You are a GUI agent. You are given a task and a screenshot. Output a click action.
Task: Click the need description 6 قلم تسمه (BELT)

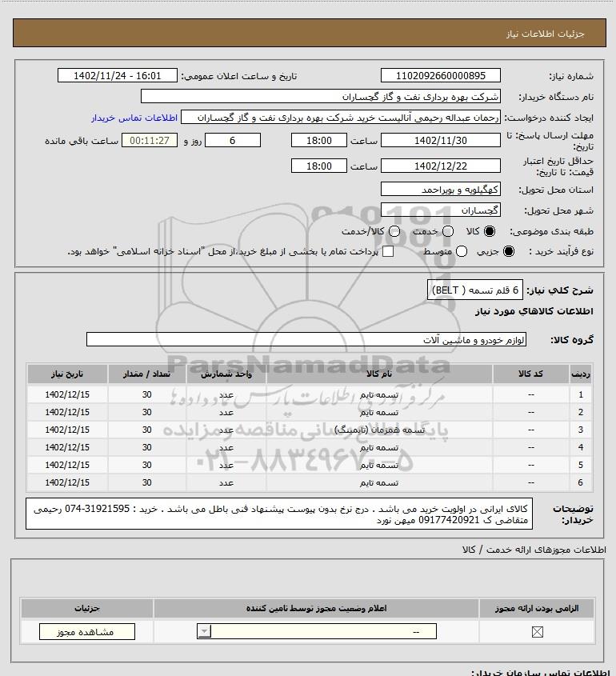point(475,290)
